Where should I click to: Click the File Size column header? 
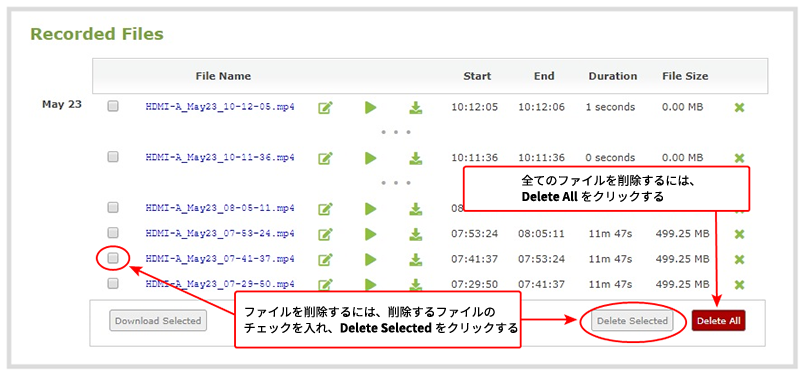(685, 76)
